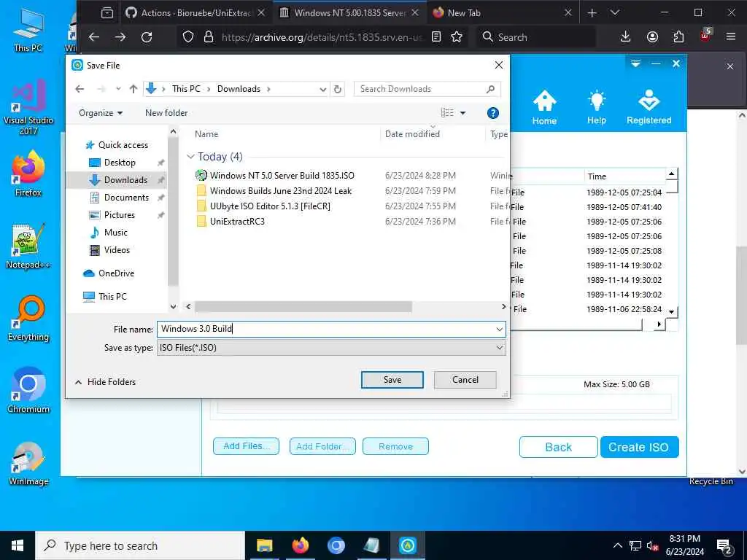Refresh the Downloads folder listing

tap(338, 89)
